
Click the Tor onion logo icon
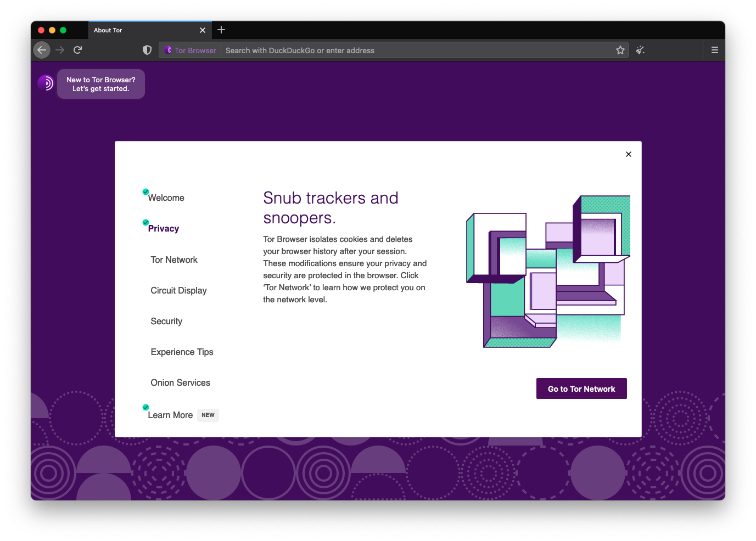coord(46,83)
